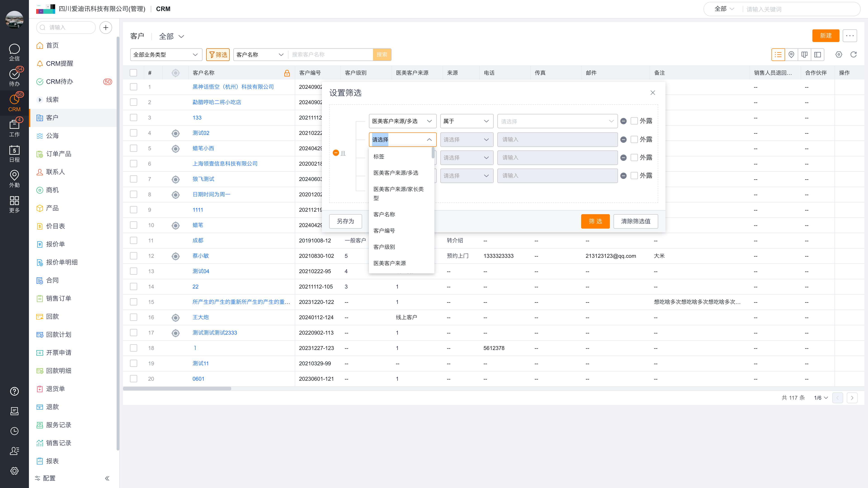Open the 属于 operator dropdown
868x488 pixels.
pos(467,121)
